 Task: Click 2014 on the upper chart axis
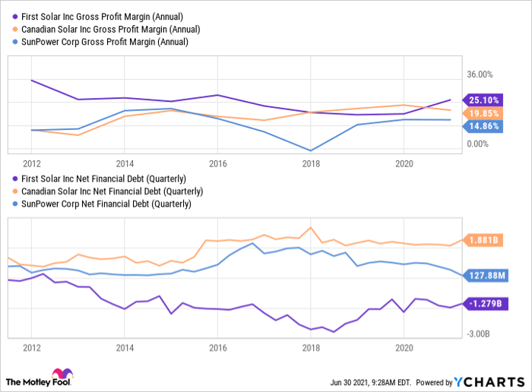click(x=125, y=163)
